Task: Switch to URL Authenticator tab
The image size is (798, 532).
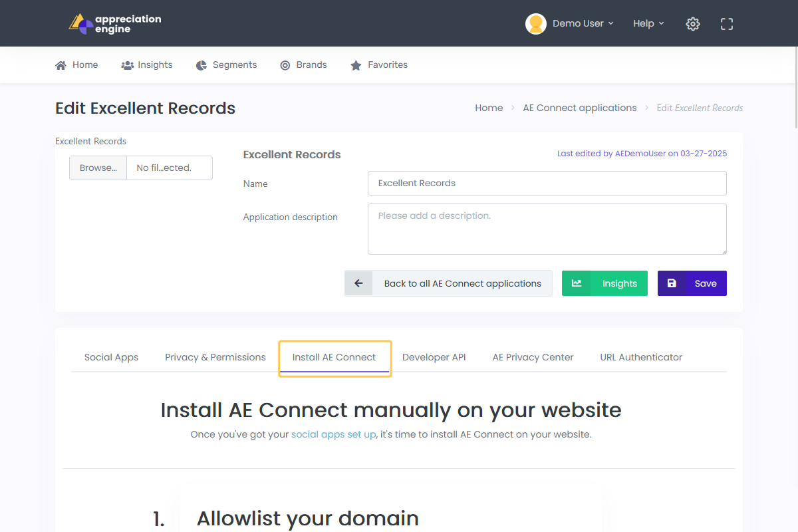Action: pyautogui.click(x=641, y=357)
